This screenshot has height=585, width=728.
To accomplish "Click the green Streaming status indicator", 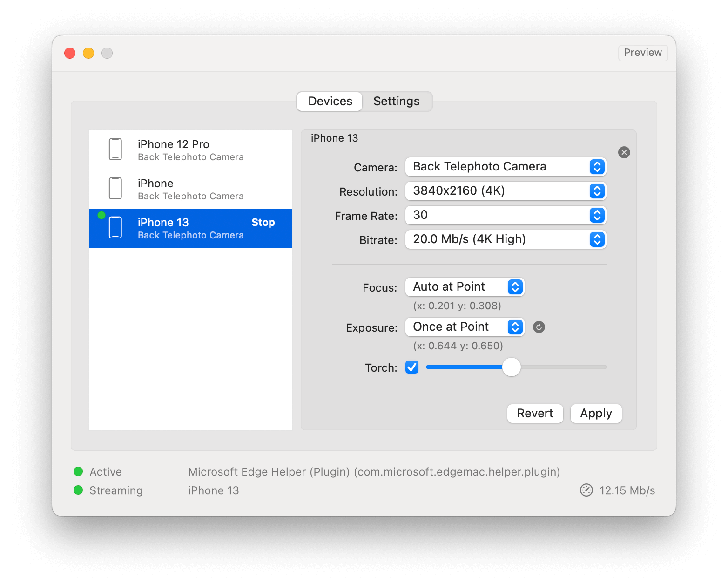I will pos(78,490).
